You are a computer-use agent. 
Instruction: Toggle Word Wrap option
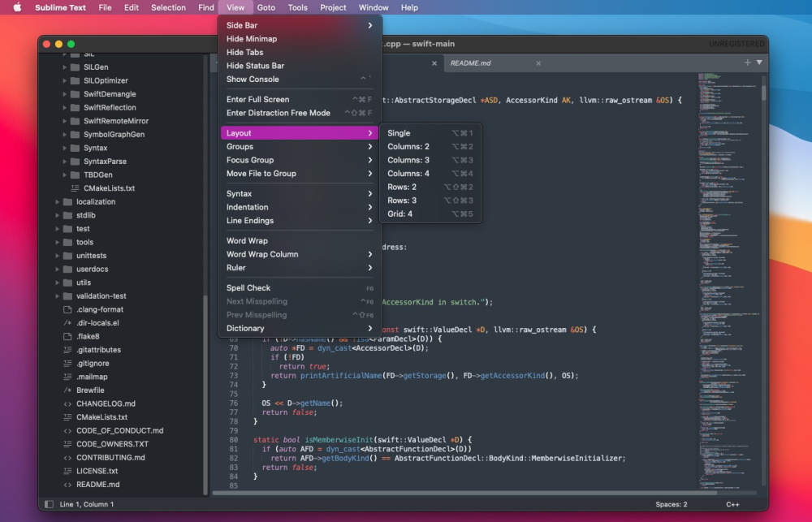(x=300, y=241)
